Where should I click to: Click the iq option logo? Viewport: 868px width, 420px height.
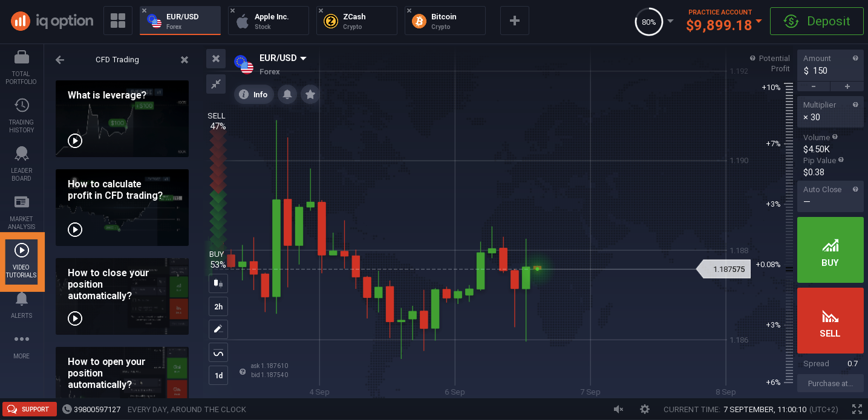(52, 21)
